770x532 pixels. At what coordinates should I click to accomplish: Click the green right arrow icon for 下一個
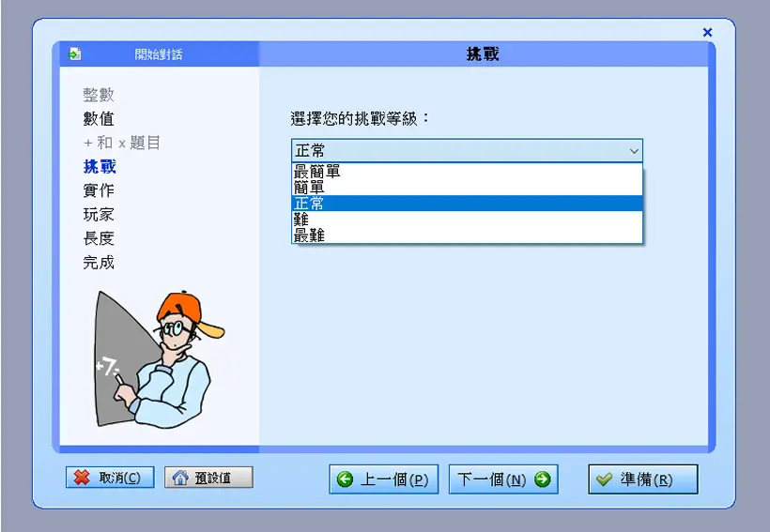[543, 479]
